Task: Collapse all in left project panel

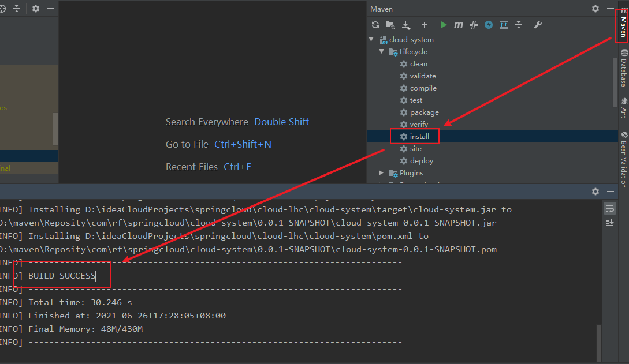Action: [17, 9]
